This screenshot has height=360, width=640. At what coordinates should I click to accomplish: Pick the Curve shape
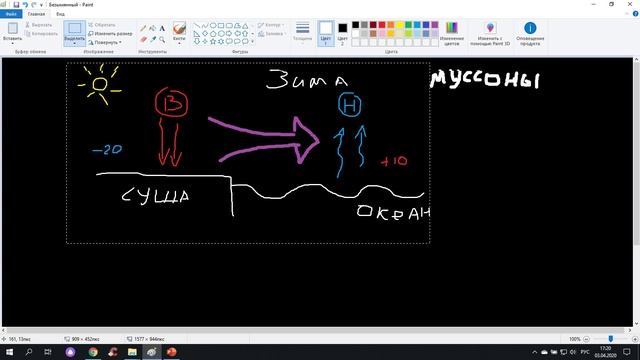(x=205, y=25)
